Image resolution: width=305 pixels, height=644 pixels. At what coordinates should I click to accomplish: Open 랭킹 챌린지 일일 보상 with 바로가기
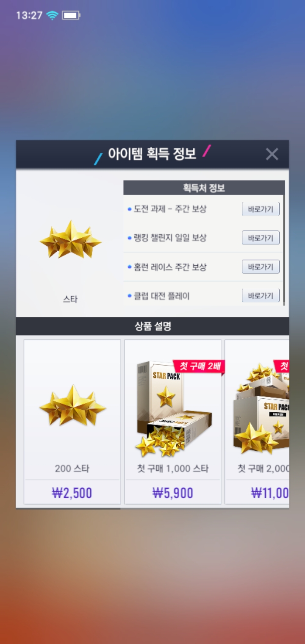click(x=261, y=238)
